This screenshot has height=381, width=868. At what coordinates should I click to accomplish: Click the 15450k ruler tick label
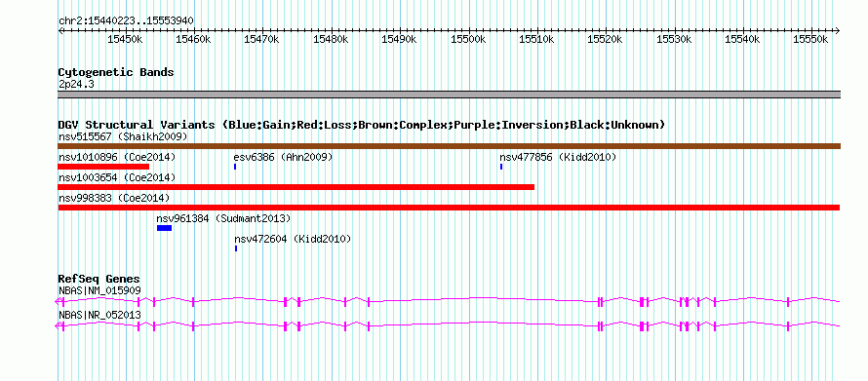[125, 39]
